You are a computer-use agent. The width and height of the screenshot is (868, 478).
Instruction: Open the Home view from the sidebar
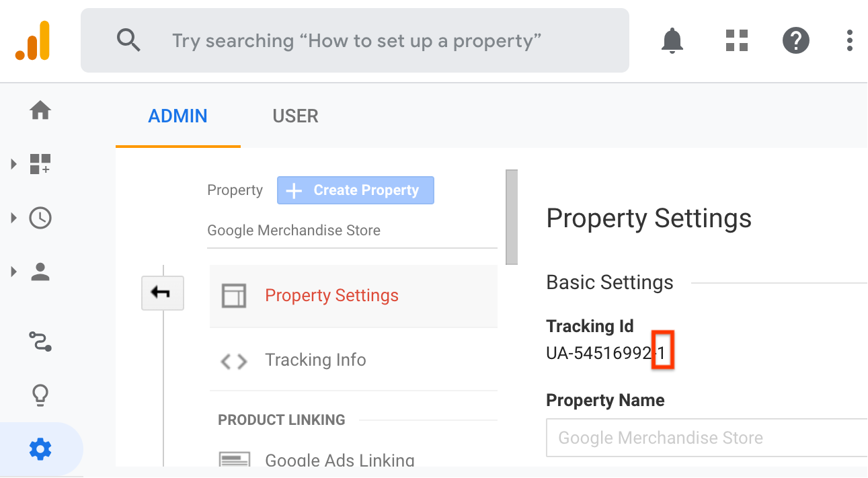pos(40,110)
